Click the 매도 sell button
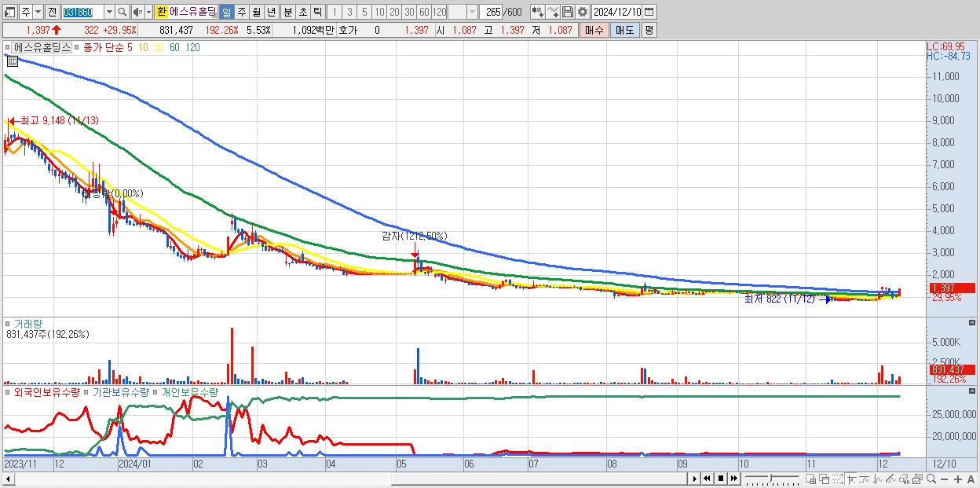 (625, 30)
